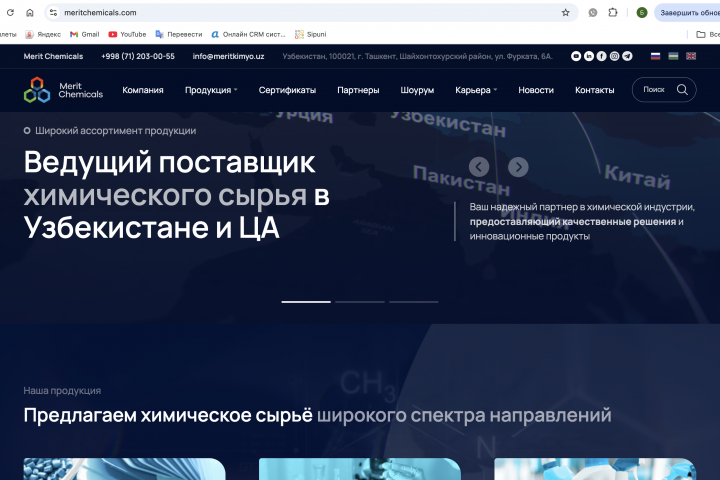Open the middle product card with laboratory
720x480 pixels.
[x=360, y=469]
